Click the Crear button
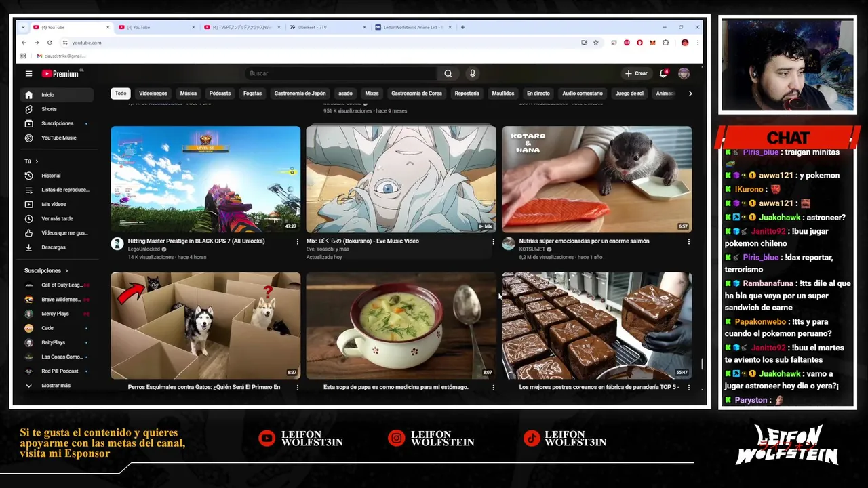Image resolution: width=868 pixels, height=488 pixels. (636, 73)
